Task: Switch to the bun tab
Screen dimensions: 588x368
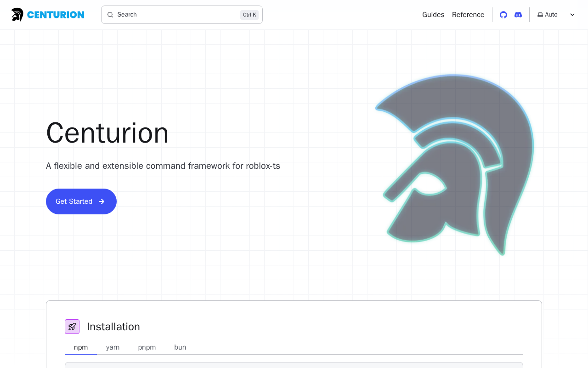Action: [180, 347]
